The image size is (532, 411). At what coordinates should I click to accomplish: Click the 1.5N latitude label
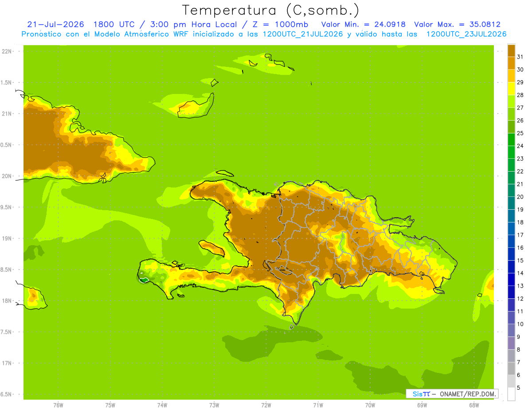pos(7,82)
